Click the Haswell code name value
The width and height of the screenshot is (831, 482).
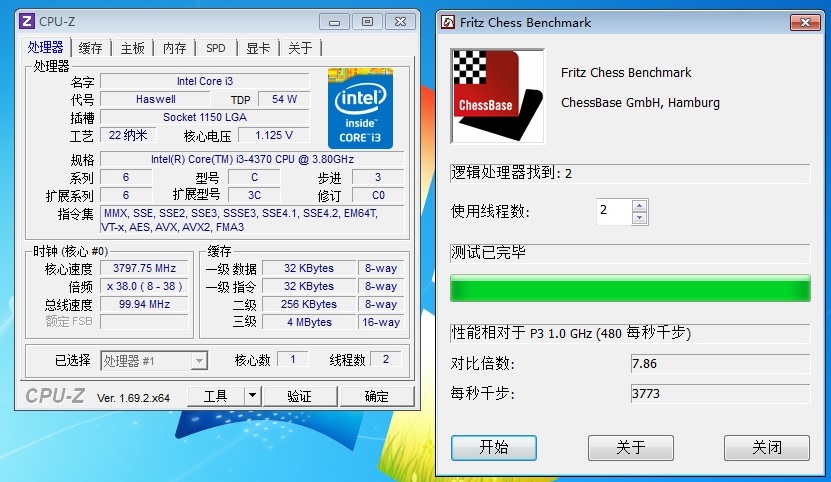(155, 99)
